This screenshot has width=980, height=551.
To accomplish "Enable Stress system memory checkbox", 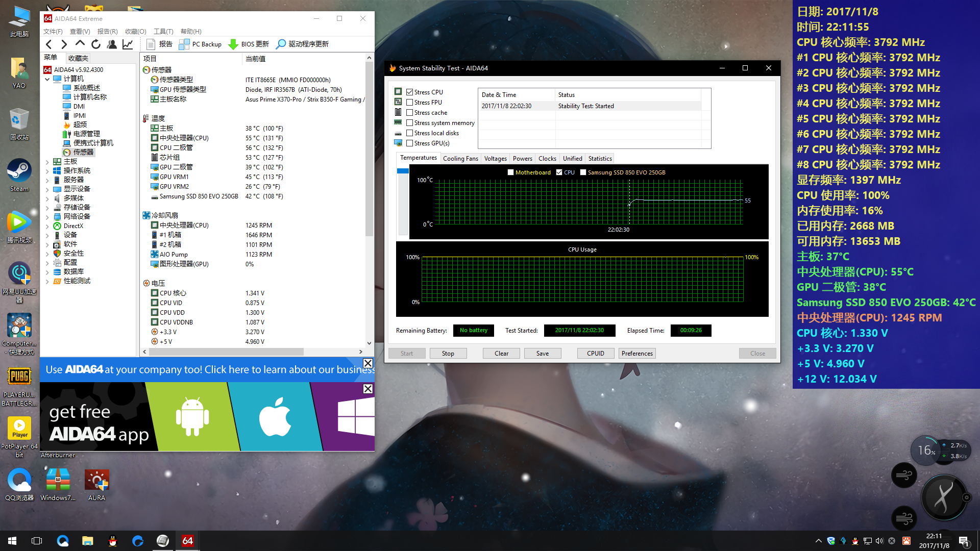I will click(x=409, y=123).
